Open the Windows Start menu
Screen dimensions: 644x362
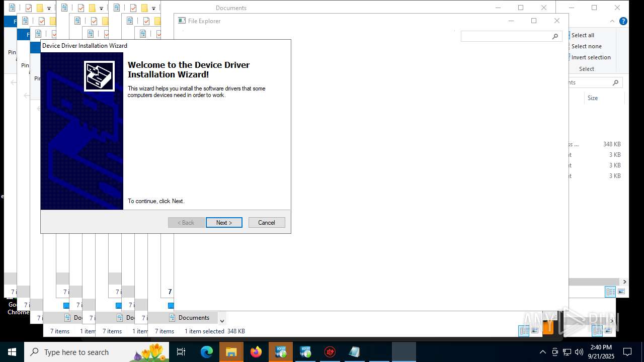[x=12, y=352]
